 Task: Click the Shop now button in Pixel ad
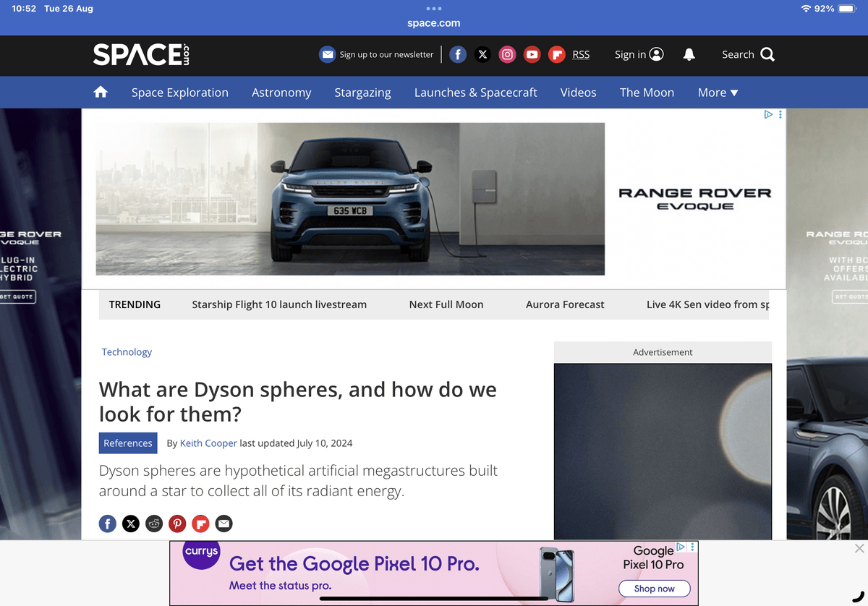pos(655,589)
